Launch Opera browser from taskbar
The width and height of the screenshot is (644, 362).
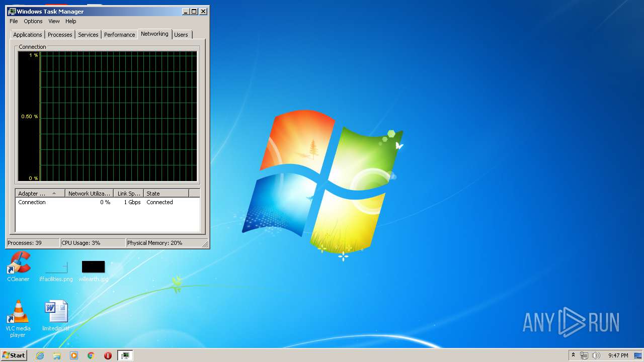point(108,355)
